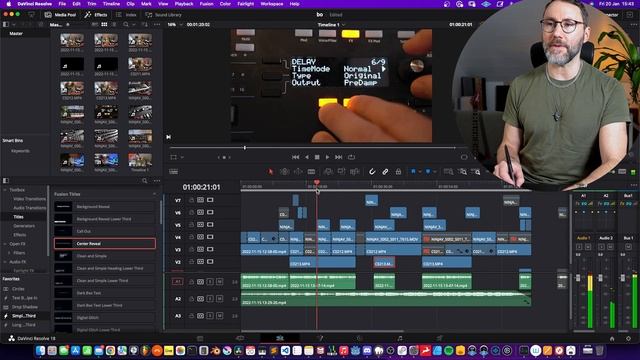
Task: Toggle the linked selection chain icon
Action: 385,172
